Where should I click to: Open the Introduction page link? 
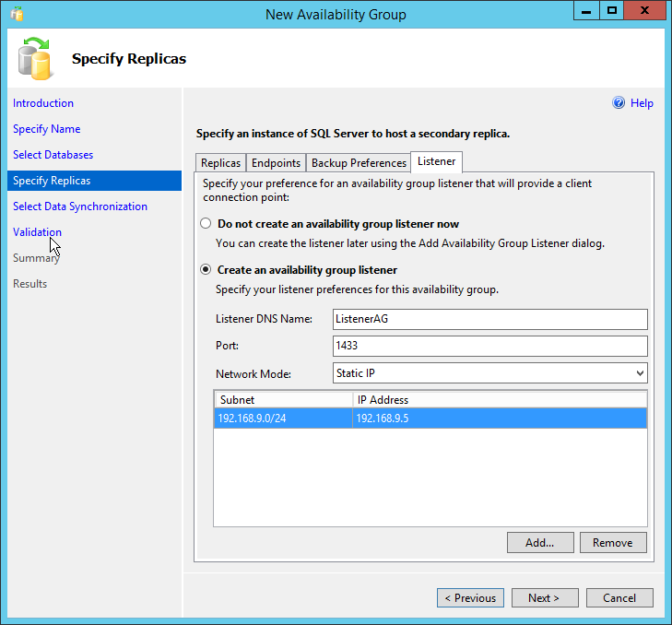tap(43, 103)
